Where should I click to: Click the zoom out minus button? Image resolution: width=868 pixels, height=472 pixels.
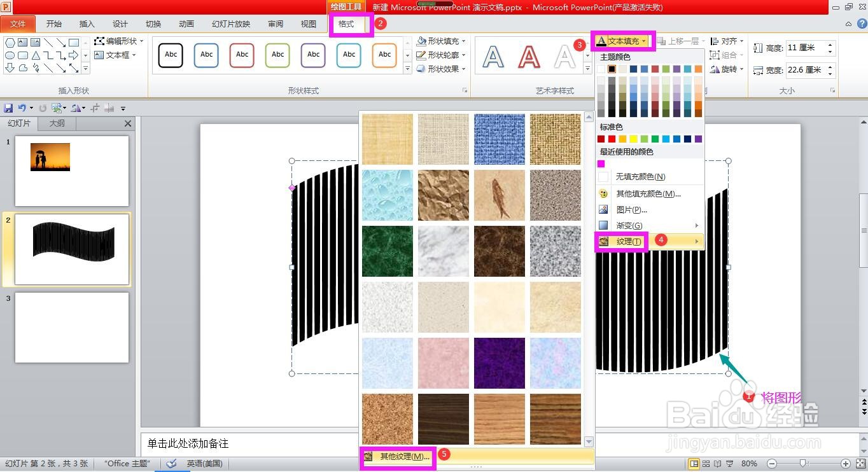[771, 464]
